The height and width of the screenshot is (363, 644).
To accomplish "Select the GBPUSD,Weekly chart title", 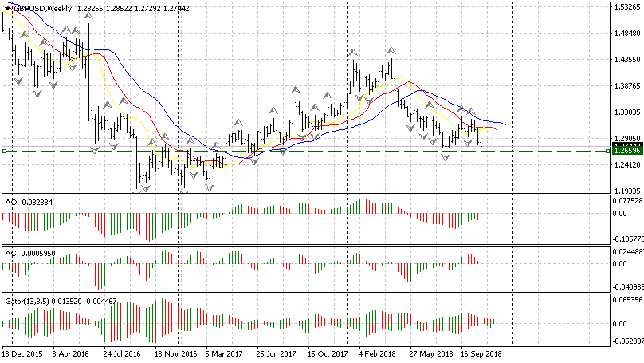I will coord(40,7).
